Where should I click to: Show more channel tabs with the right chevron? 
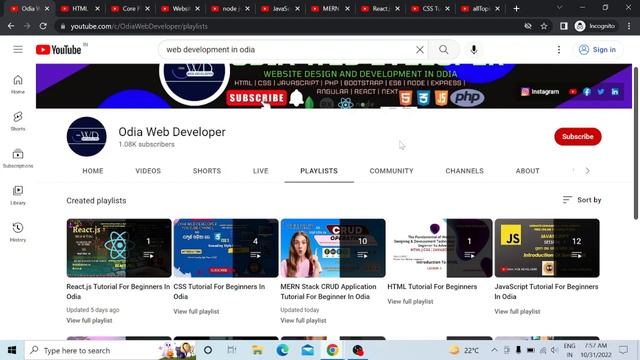(x=587, y=171)
